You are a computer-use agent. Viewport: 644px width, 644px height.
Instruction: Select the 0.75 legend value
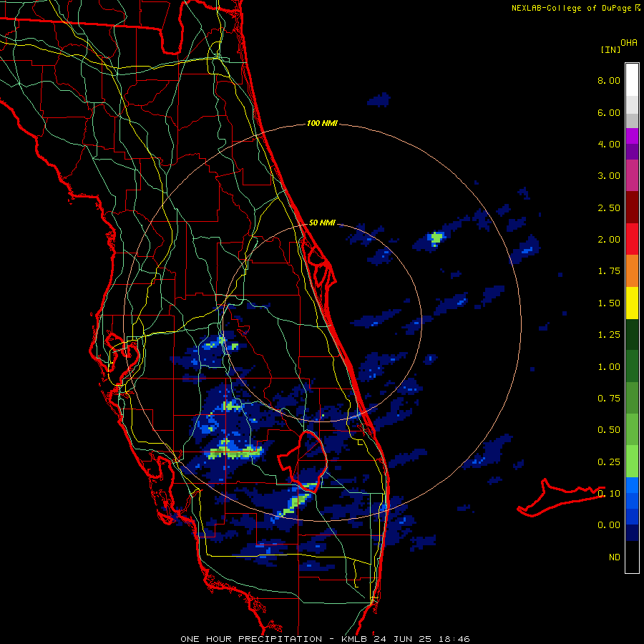coord(609,399)
